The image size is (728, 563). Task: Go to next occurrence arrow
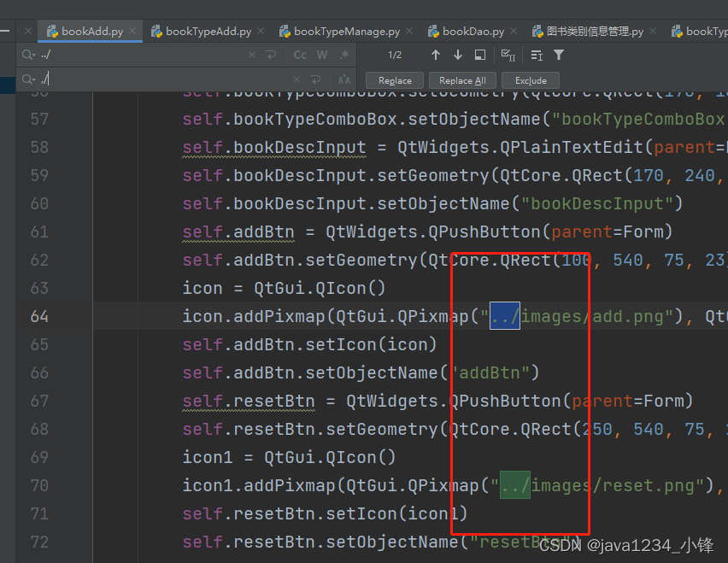(x=458, y=55)
